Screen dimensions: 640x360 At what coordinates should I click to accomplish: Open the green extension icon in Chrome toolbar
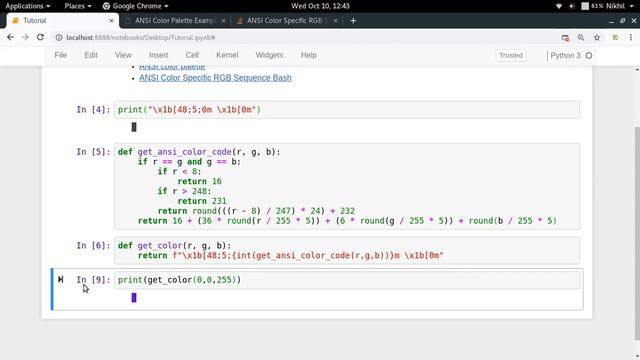click(x=616, y=38)
